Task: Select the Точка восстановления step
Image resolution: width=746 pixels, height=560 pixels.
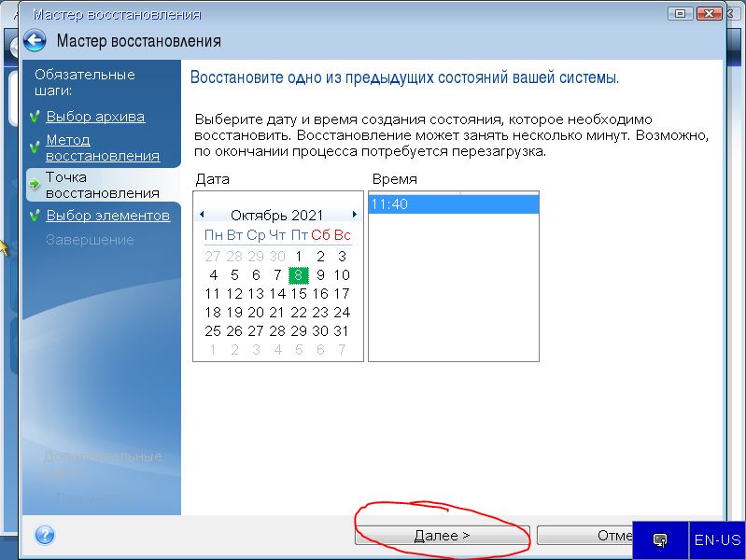Action: tap(103, 185)
